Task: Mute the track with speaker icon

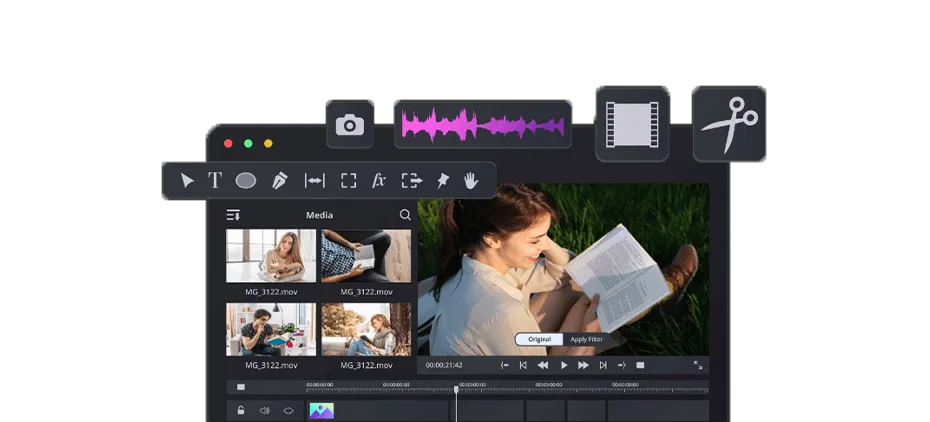Action: (x=265, y=411)
